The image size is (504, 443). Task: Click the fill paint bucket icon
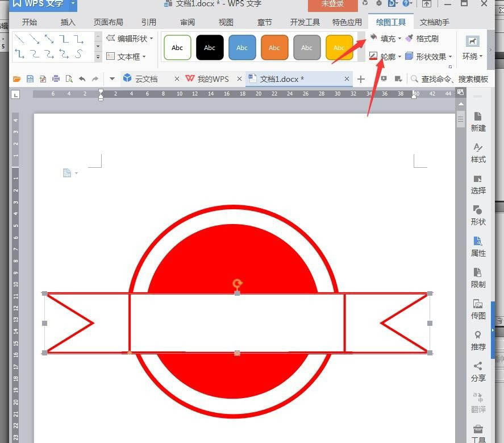pos(373,38)
